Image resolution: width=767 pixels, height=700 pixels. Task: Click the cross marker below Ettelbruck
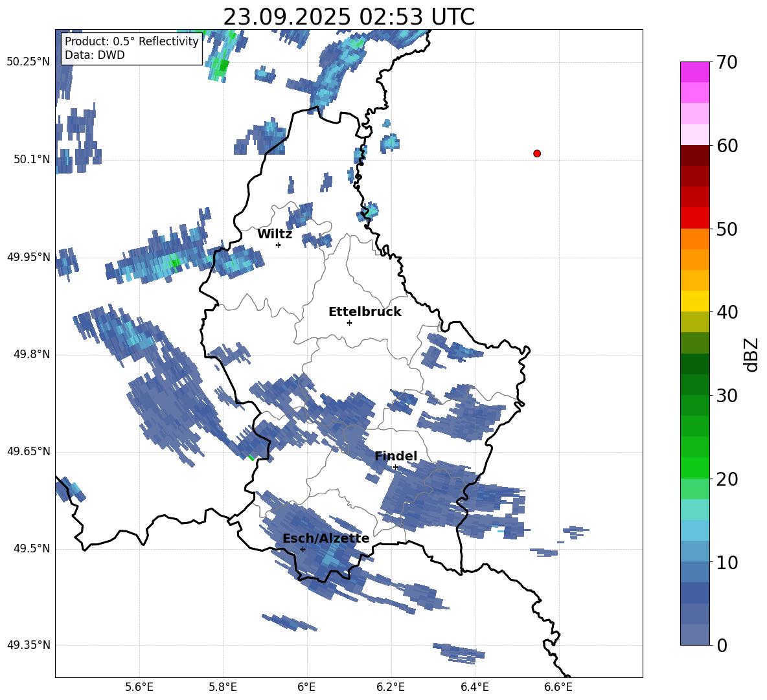pyautogui.click(x=349, y=322)
